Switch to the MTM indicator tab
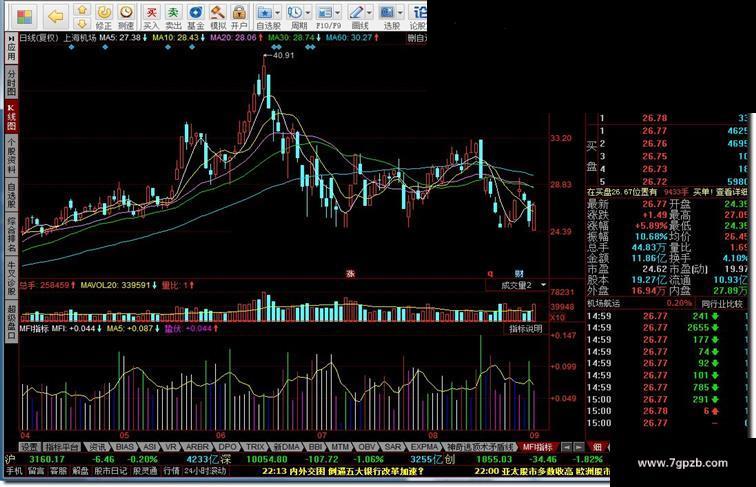The height and width of the screenshot is (487, 756). [340, 447]
